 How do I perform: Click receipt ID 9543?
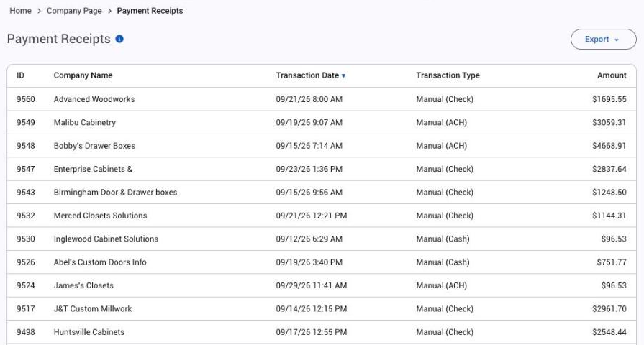26,193
